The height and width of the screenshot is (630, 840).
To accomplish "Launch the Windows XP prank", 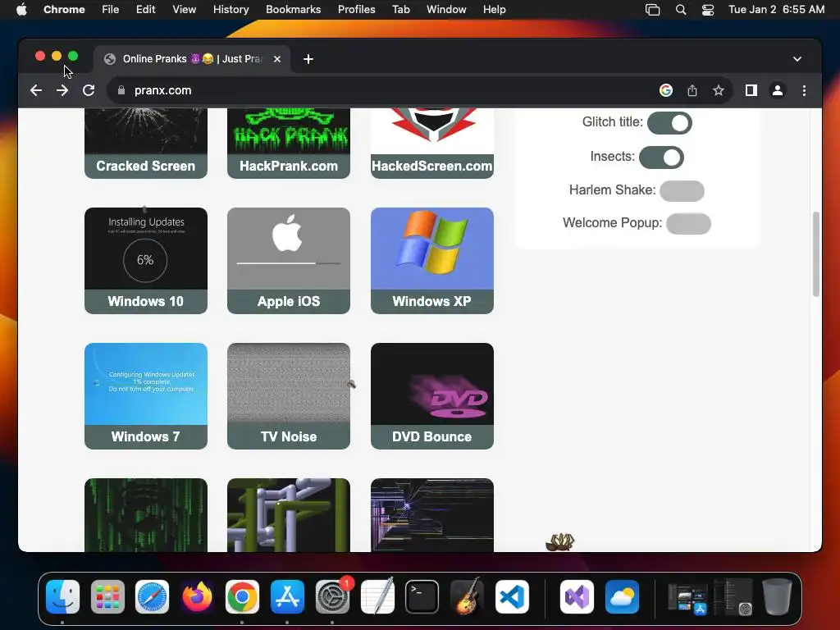I will (431, 261).
